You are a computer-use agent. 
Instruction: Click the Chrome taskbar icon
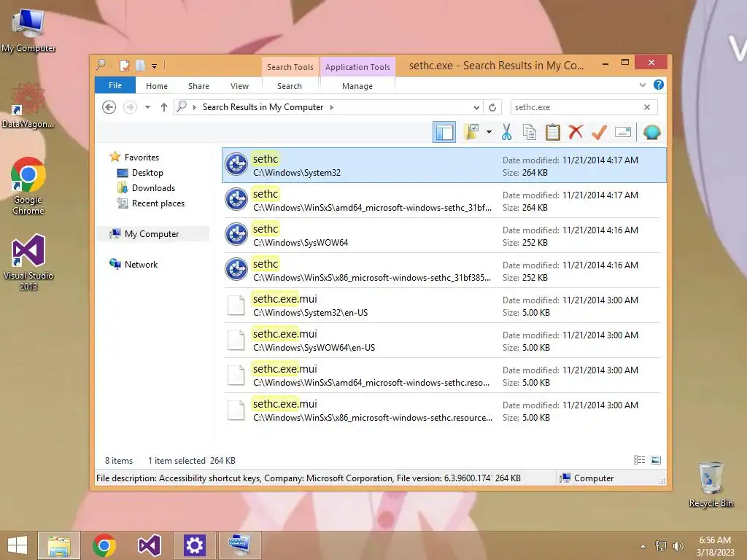pyautogui.click(x=104, y=545)
